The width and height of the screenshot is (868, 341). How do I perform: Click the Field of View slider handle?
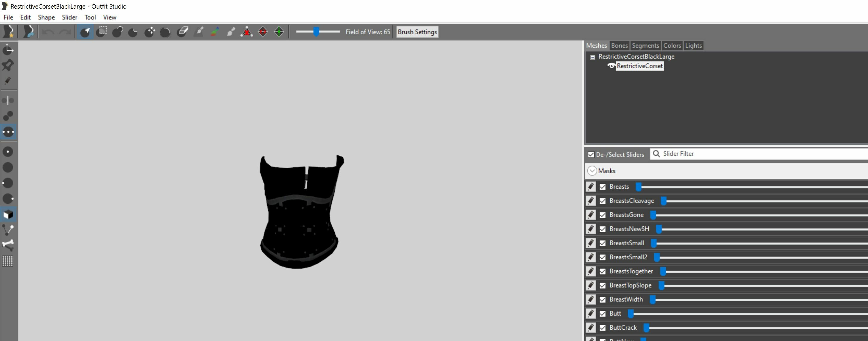point(316,32)
